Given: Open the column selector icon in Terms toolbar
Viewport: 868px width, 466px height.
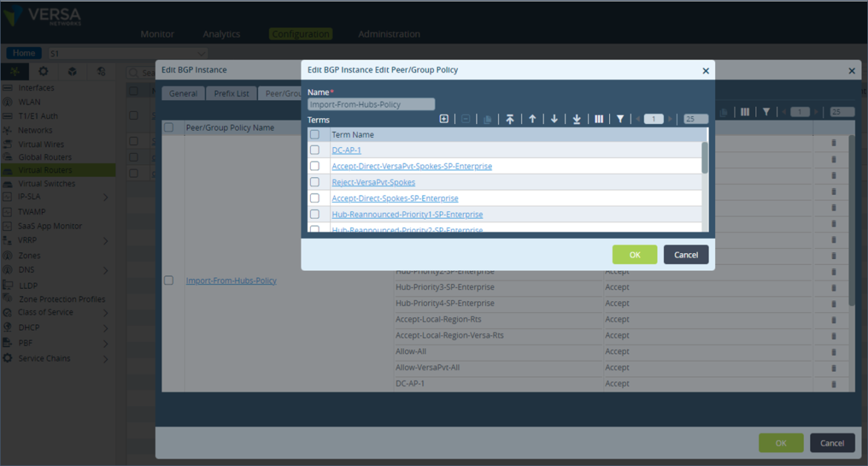Looking at the screenshot, I should pos(600,118).
